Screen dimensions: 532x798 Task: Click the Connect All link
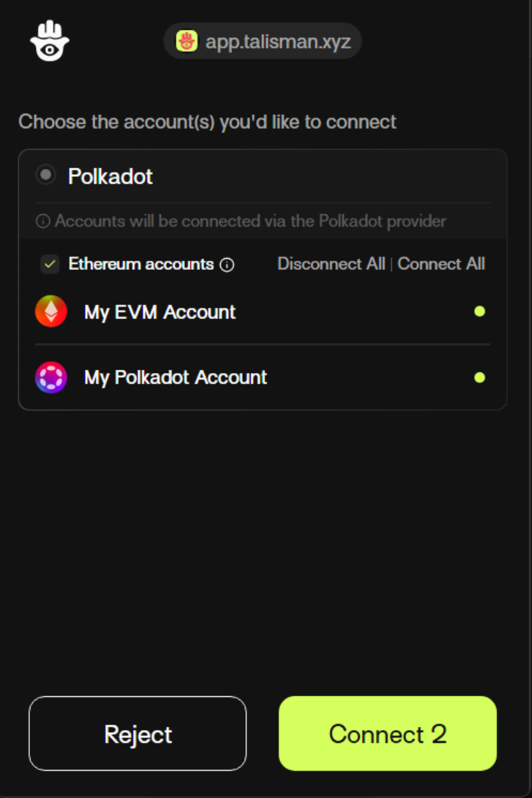pyautogui.click(x=441, y=264)
